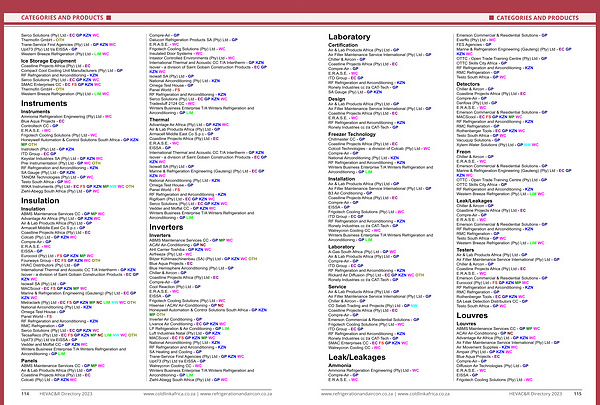This screenshot has height=405, width=600.
Task: Click the 'Thermal' subheading
Action: point(159,119)
